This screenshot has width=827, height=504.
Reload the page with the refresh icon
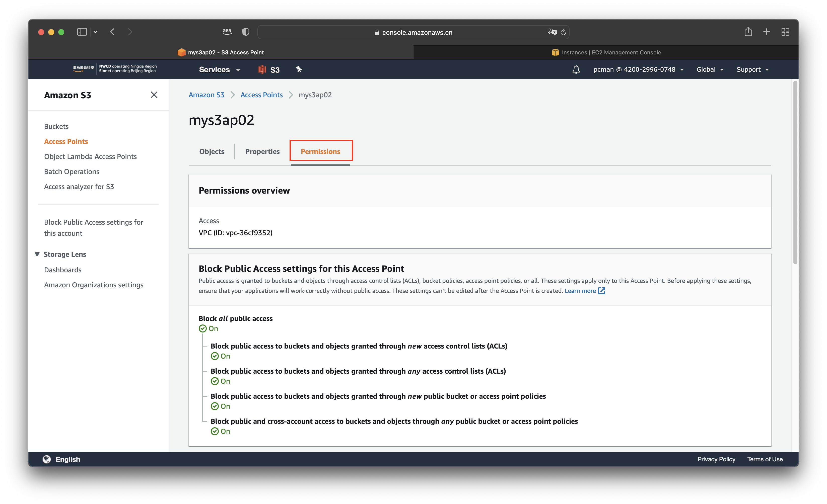click(x=564, y=32)
